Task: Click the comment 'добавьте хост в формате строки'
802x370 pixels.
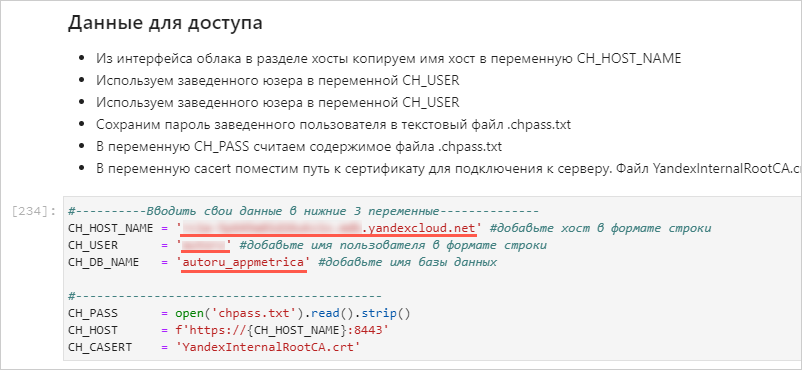Action: pyautogui.click(x=600, y=228)
